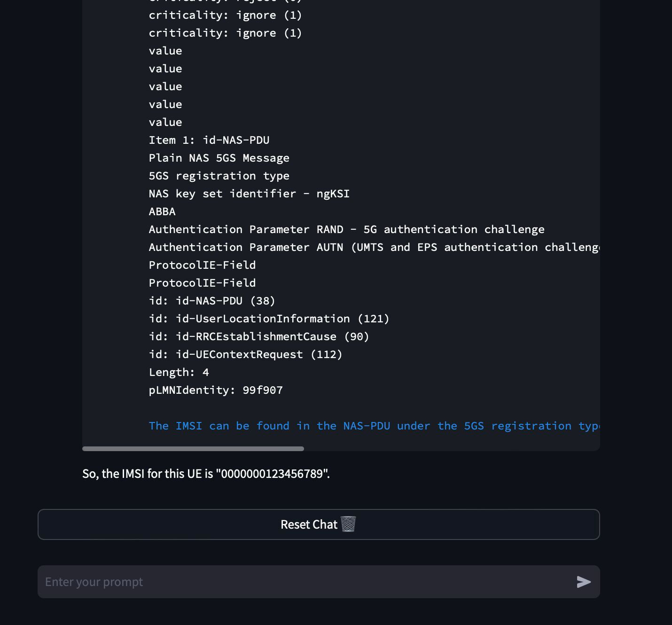The height and width of the screenshot is (625, 672).
Task: Click the Reset Chat button
Action: pos(318,524)
